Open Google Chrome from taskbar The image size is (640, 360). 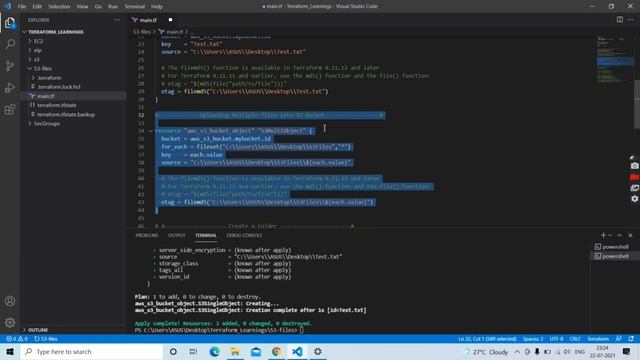point(276,351)
